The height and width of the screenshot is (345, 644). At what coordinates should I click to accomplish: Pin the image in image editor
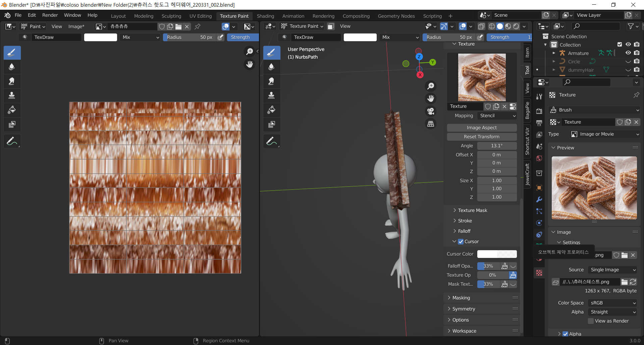pos(198,26)
